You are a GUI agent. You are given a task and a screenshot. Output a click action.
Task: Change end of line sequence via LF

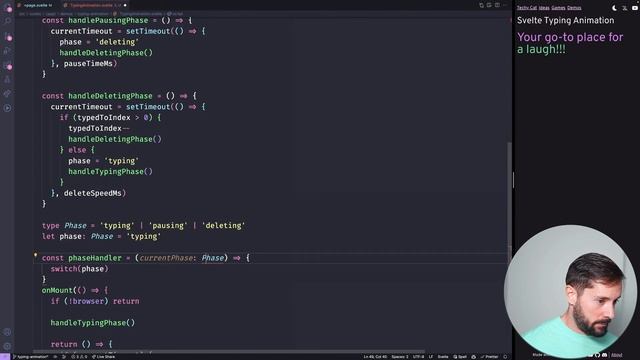tap(431, 357)
